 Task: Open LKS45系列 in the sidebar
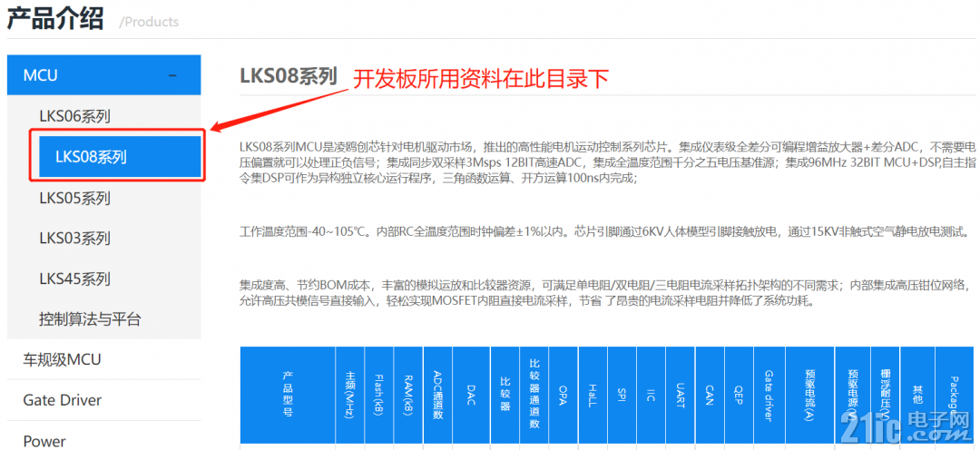coord(75,279)
